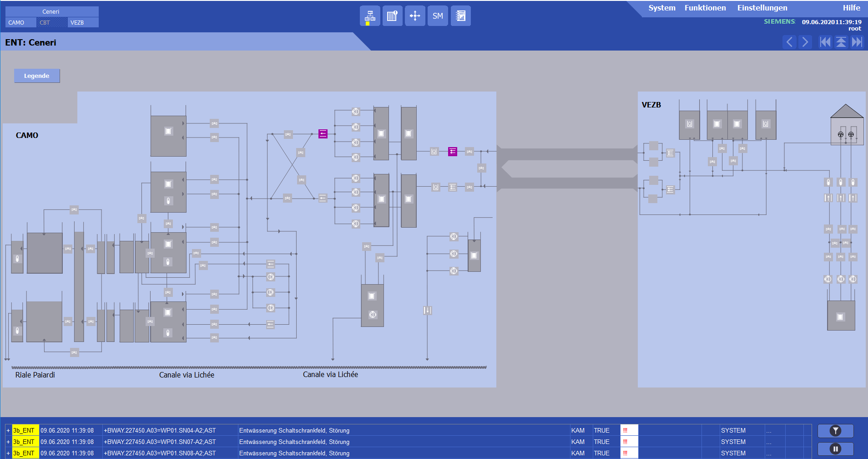The image size is (868, 459).
Task: Click the four-arrow navigation icon
Action: (415, 16)
